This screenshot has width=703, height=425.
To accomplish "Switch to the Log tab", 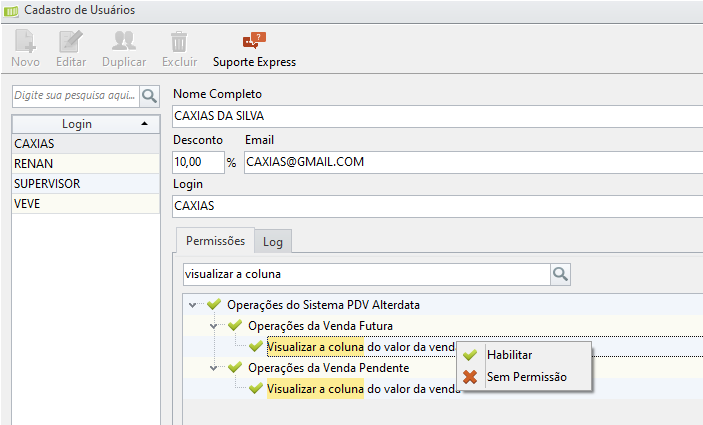I will [272, 241].
